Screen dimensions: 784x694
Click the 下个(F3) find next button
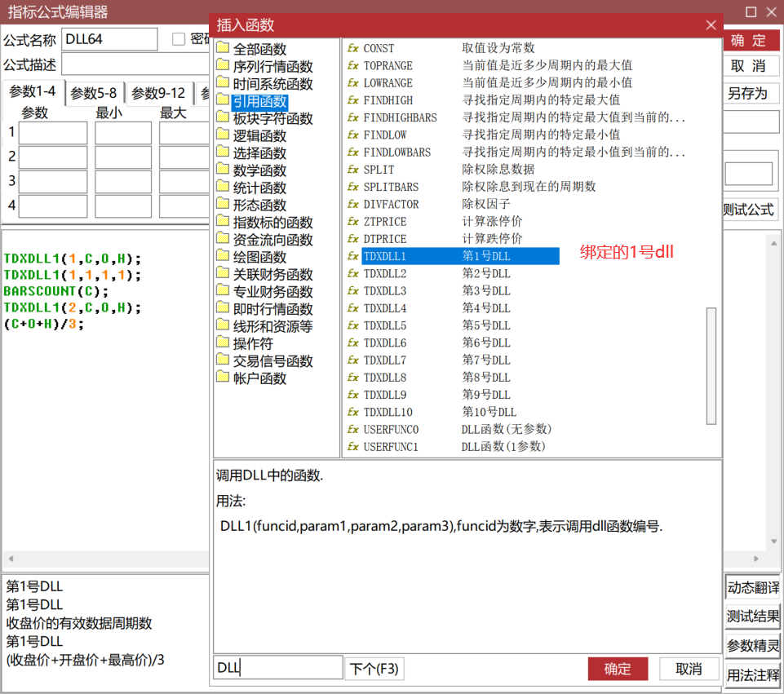pyautogui.click(x=374, y=669)
